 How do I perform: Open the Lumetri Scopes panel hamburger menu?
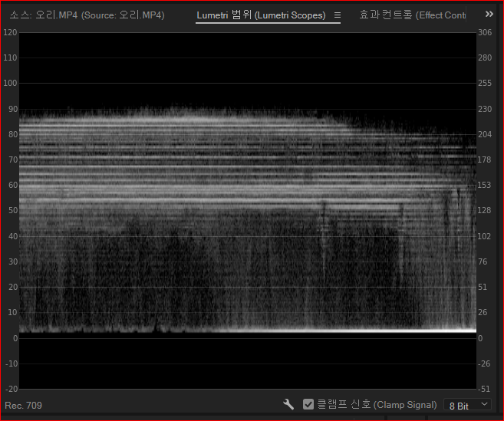click(338, 15)
